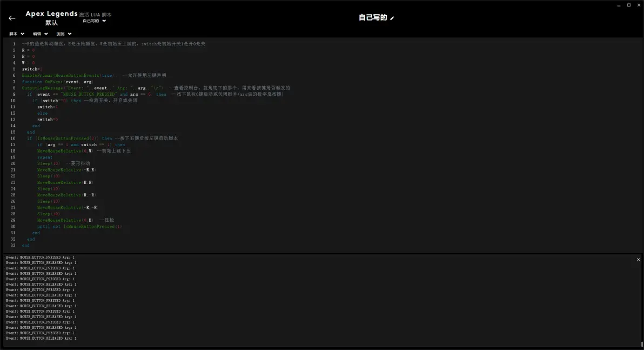Go back using the left arrow icon
This screenshot has width=644, height=350.
coord(12,18)
